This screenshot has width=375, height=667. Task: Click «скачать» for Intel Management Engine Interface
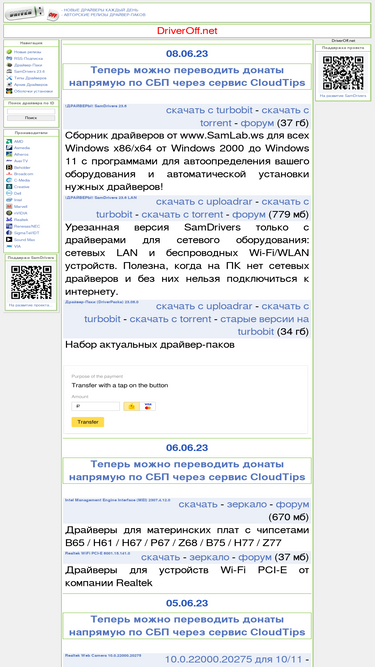pos(198,505)
